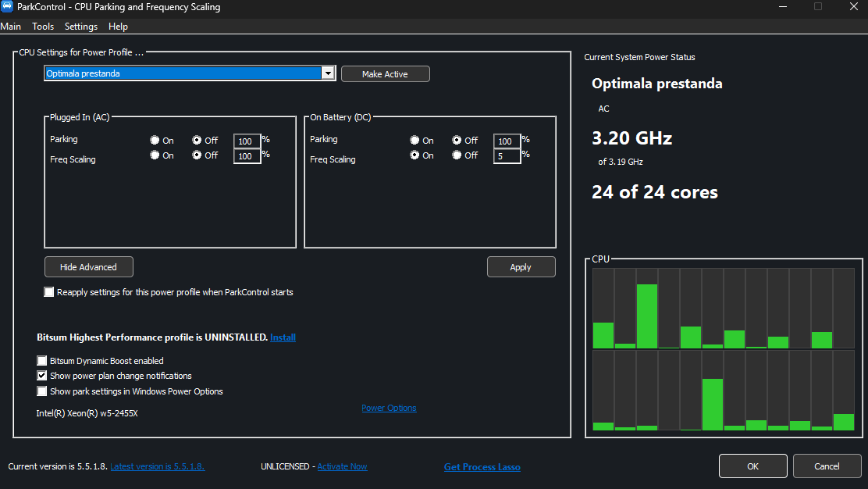Click the On Battery Freq Scaling percent field
Screen dimensions: 868x489
506,156
